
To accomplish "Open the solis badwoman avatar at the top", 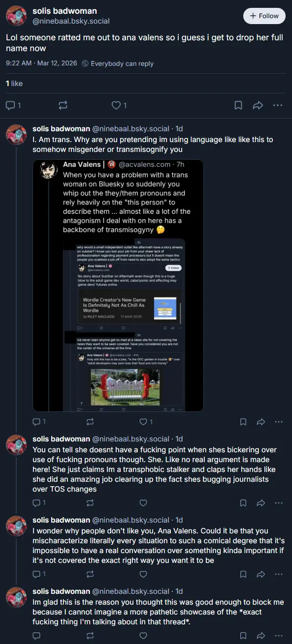I will pyautogui.click(x=16, y=16).
